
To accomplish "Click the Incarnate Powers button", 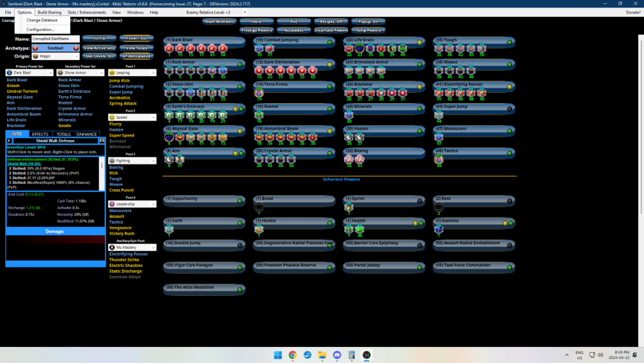I will pos(331,30).
